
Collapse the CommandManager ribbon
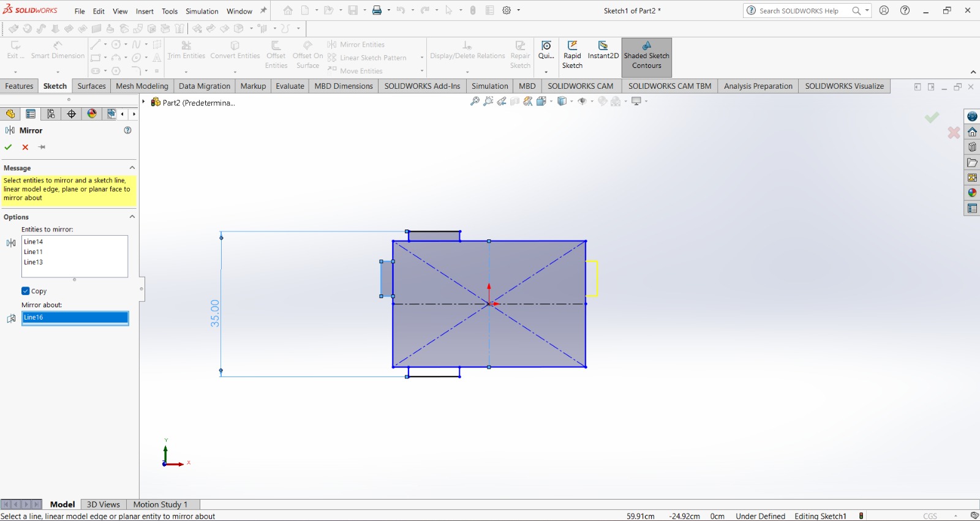coord(973,72)
